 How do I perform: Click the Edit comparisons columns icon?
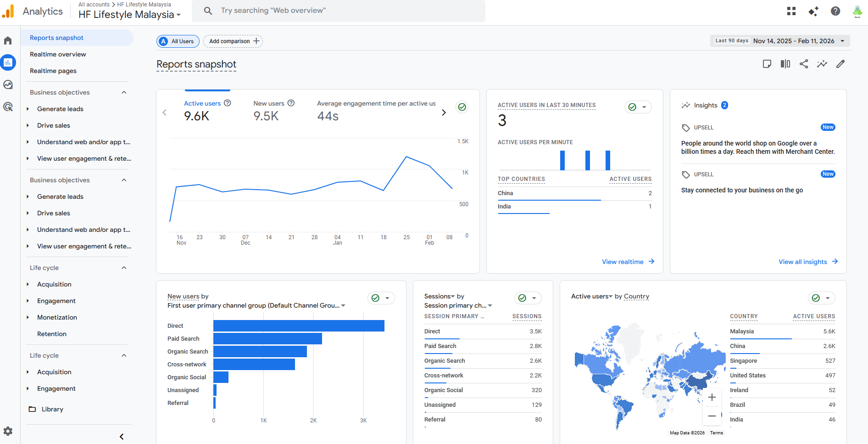coord(785,64)
